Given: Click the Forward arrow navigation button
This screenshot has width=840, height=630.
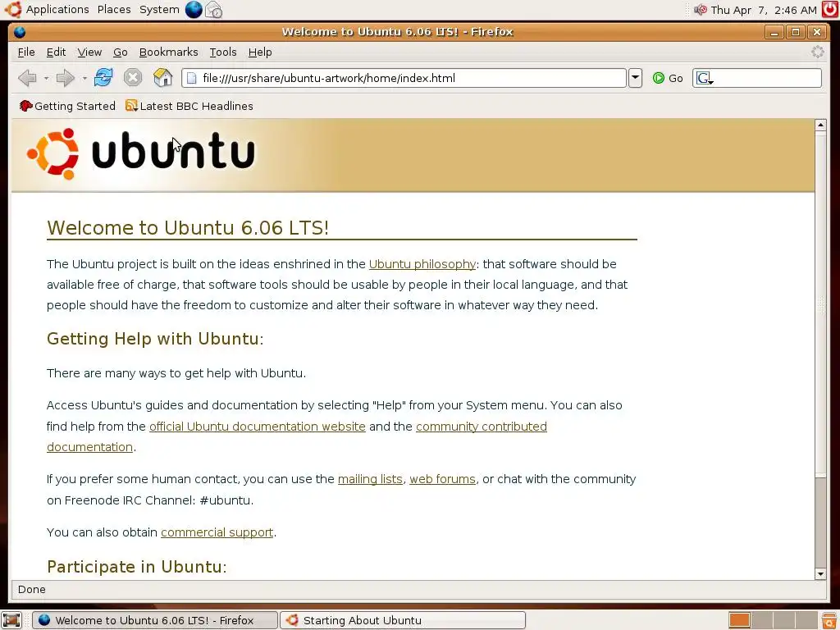Looking at the screenshot, I should tap(65, 78).
